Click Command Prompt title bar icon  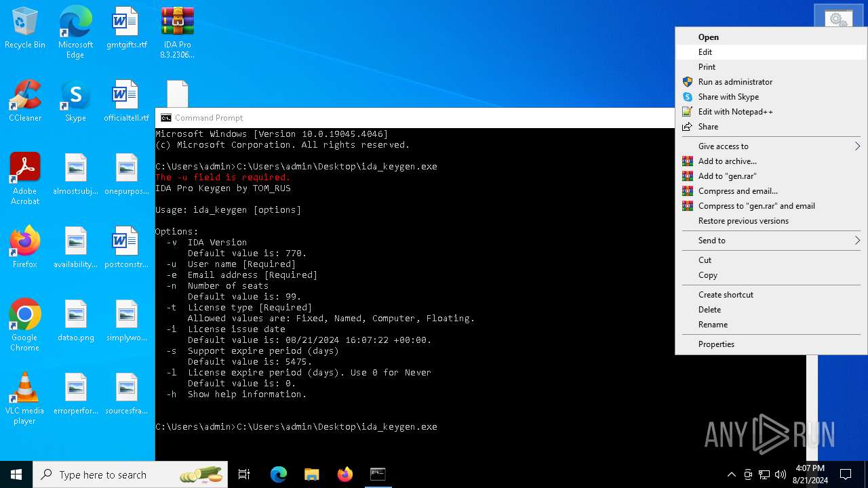click(165, 118)
